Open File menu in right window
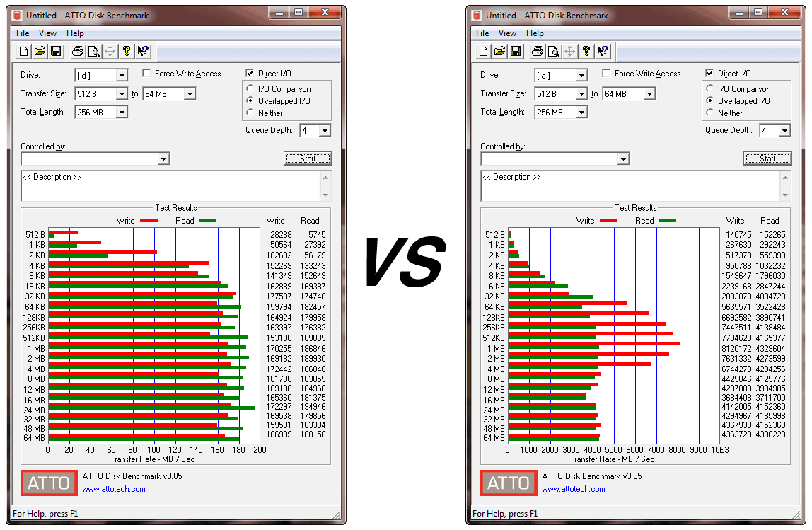This screenshot has height=530, width=812. 482,33
